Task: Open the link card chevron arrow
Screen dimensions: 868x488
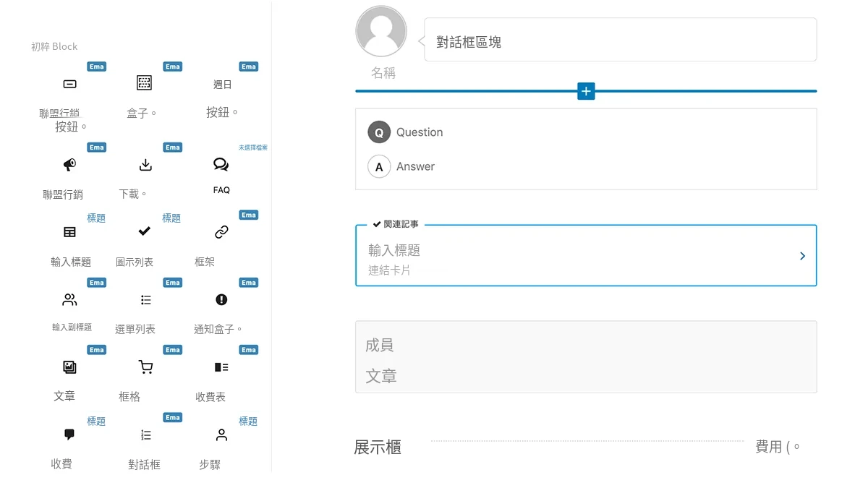Action: tap(802, 256)
